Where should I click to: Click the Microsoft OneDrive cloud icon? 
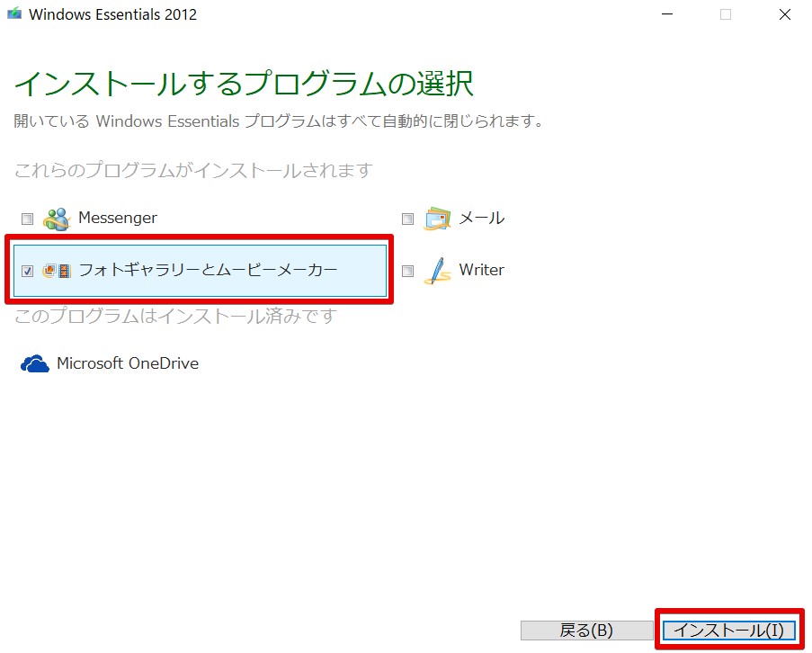coord(35,363)
